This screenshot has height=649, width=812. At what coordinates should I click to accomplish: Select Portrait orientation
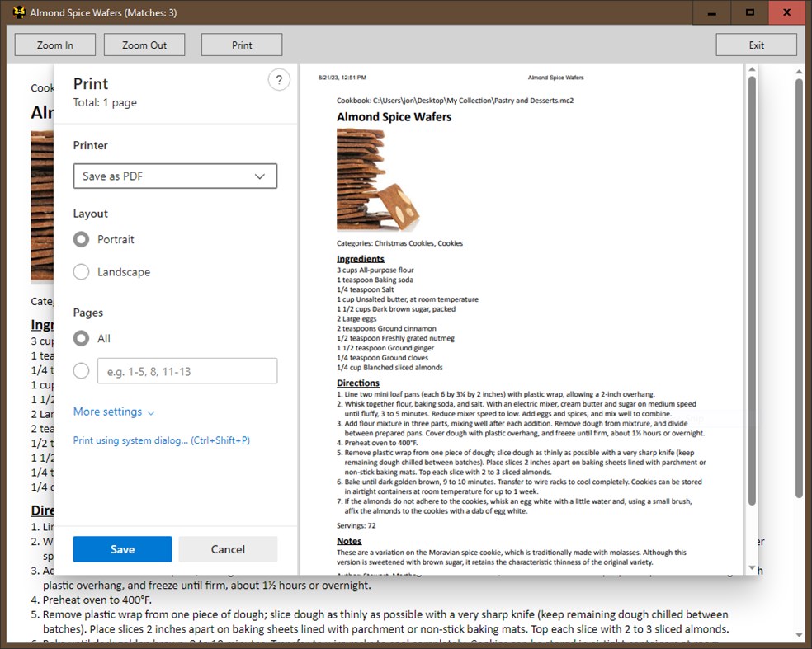tap(81, 239)
